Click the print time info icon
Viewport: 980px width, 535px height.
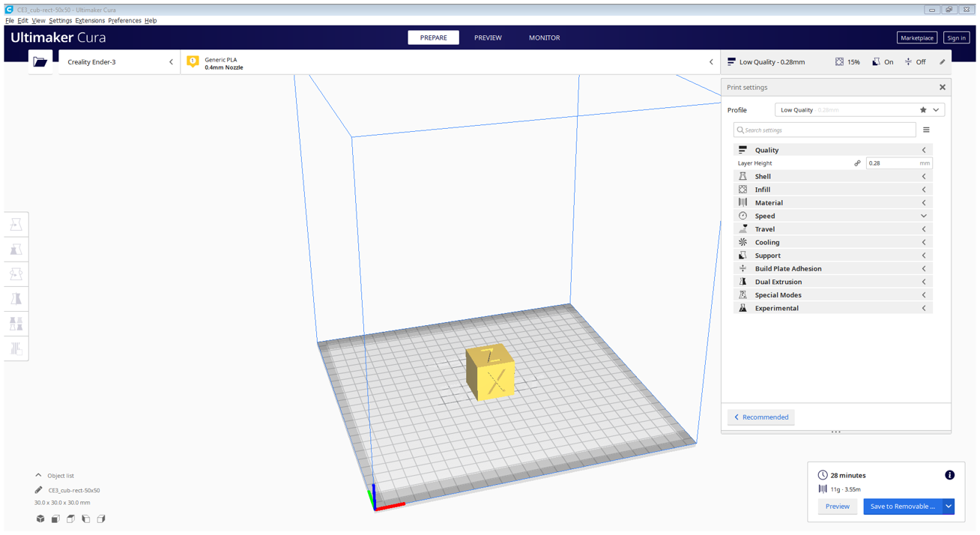[949, 475]
